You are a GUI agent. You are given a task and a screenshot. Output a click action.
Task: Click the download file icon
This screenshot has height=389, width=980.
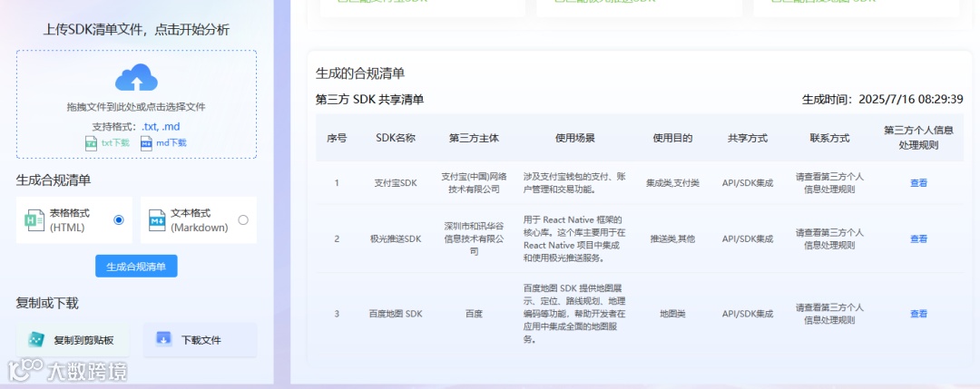(163, 339)
